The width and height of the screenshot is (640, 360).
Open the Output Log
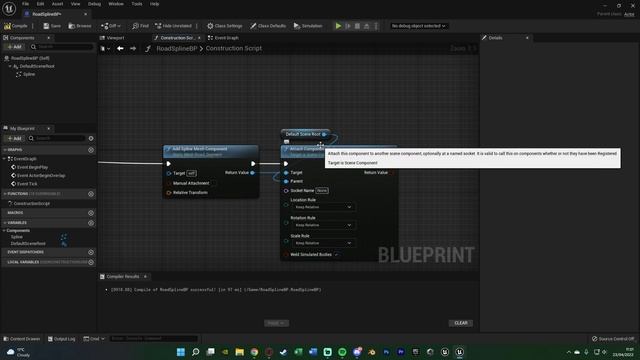(x=62, y=339)
